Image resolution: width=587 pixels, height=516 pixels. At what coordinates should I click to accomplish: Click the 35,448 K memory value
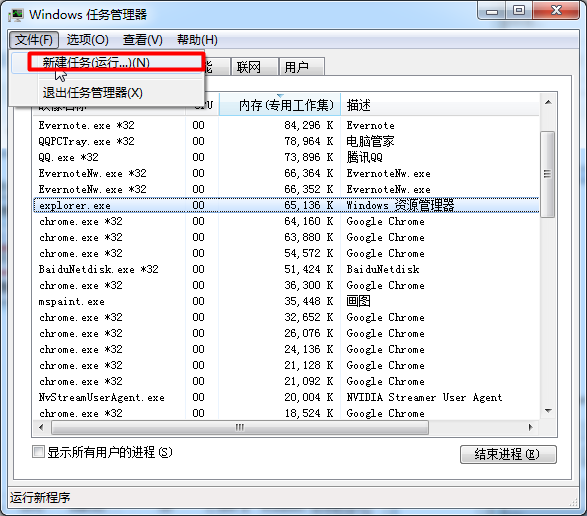pos(308,301)
